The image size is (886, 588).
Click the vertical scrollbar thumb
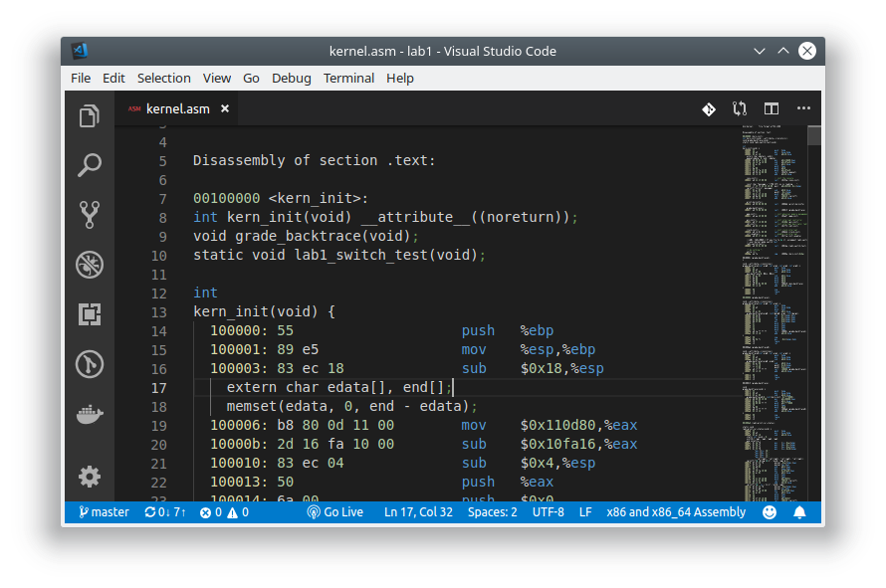click(x=813, y=135)
